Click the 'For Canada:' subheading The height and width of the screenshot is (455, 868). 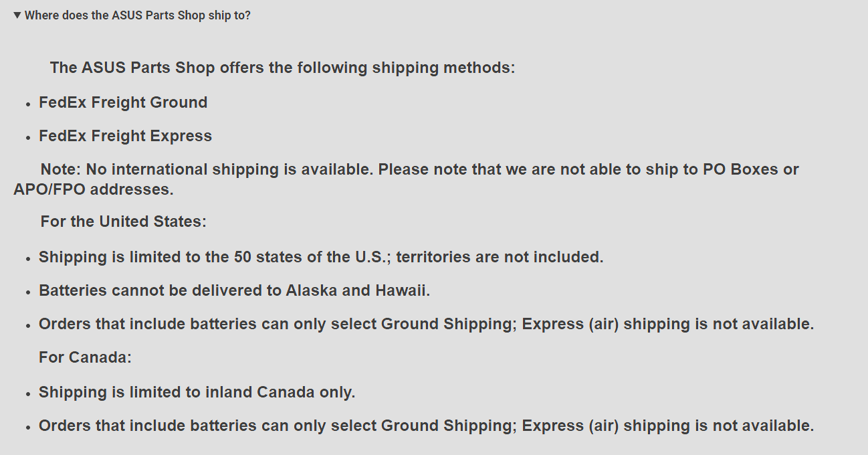(x=85, y=357)
